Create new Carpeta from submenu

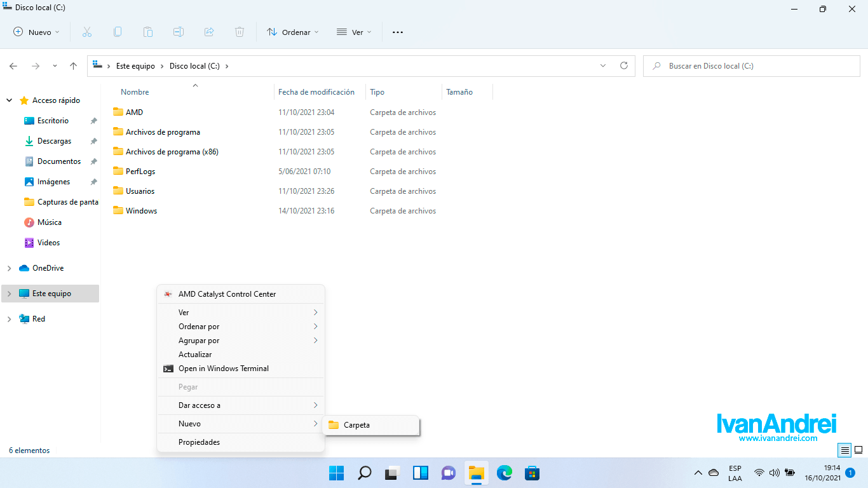pyautogui.click(x=371, y=425)
